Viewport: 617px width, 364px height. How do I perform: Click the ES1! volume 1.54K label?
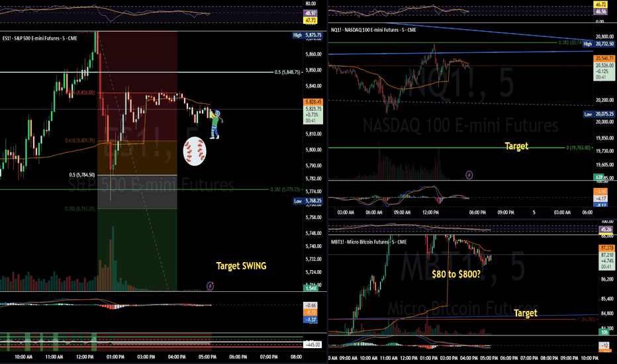pyautogui.click(x=311, y=289)
